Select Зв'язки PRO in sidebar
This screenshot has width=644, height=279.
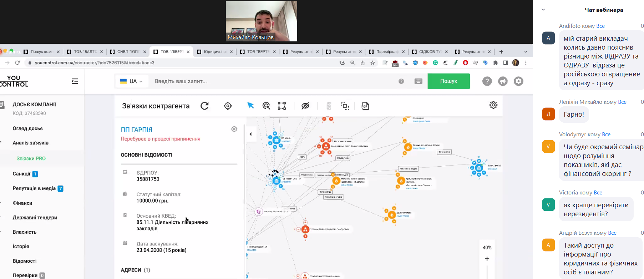31,158
